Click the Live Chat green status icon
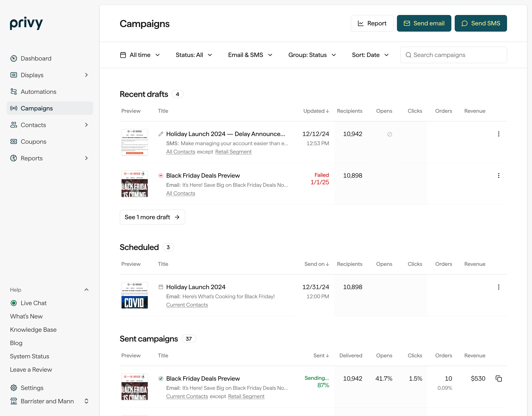The width and height of the screenshot is (532, 416). point(14,303)
